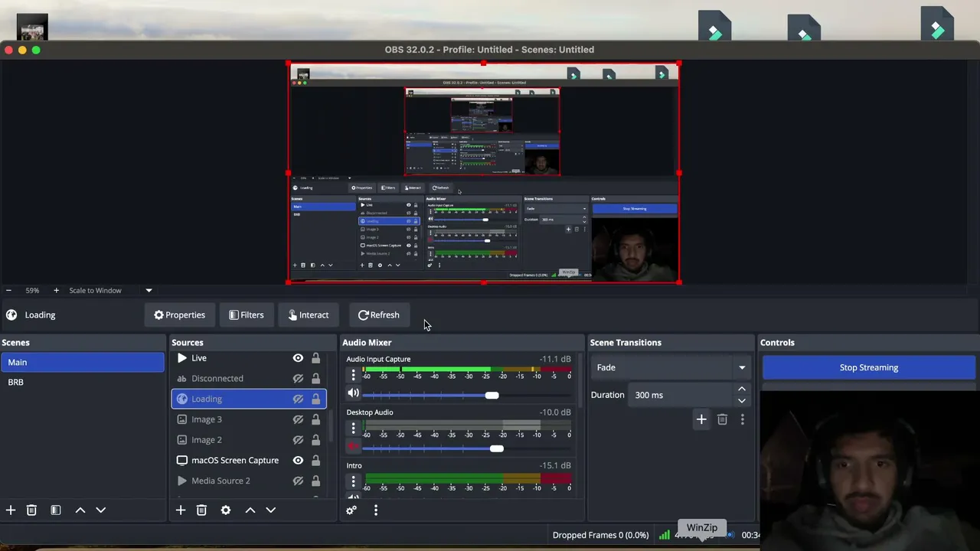This screenshot has width=980, height=551.
Task: Hide the macOS Screen Capture source
Action: click(x=298, y=461)
